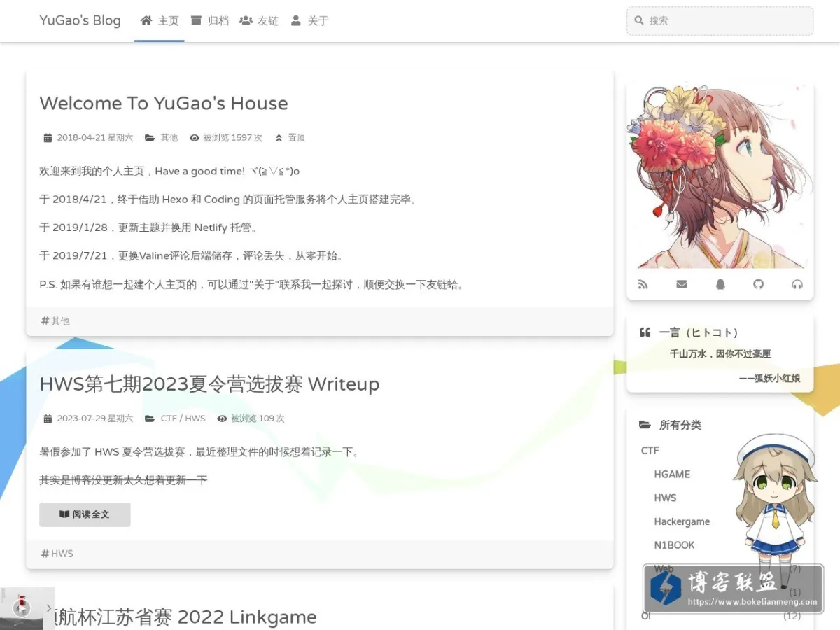Select the OI category
Viewport: 840px width, 630px height.
[x=646, y=616]
